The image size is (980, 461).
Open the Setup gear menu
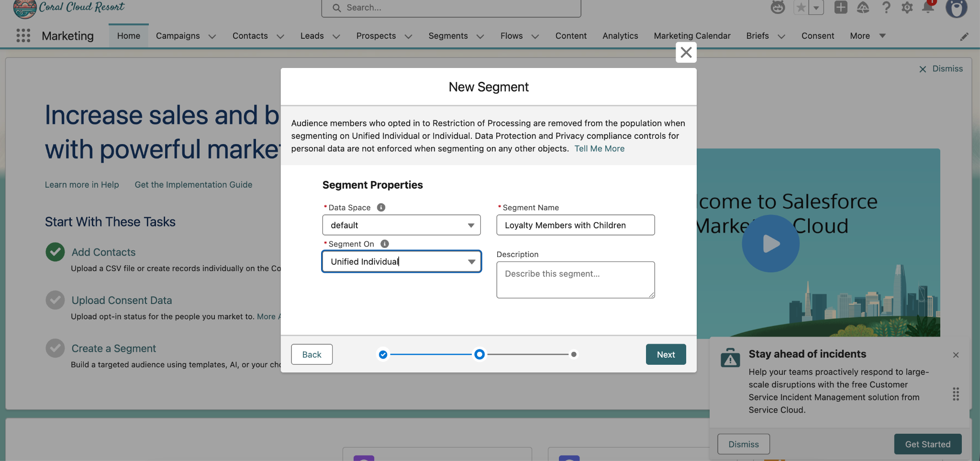907,7
